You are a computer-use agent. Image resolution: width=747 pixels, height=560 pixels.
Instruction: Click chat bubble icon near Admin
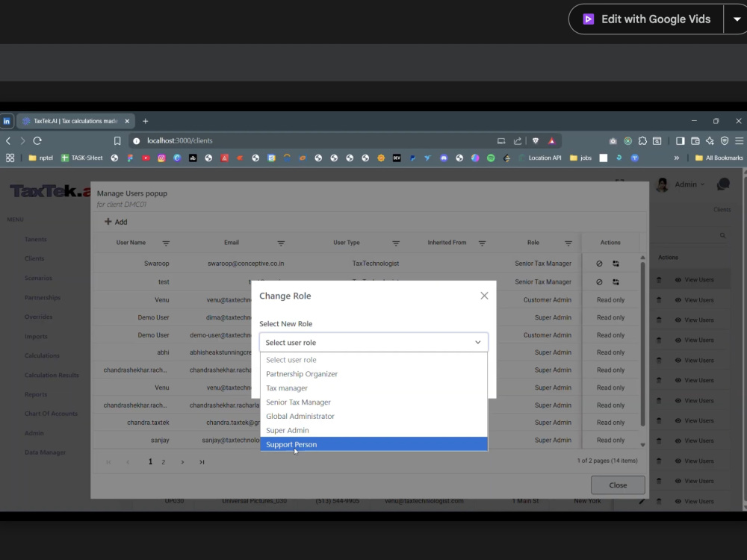pyautogui.click(x=723, y=184)
